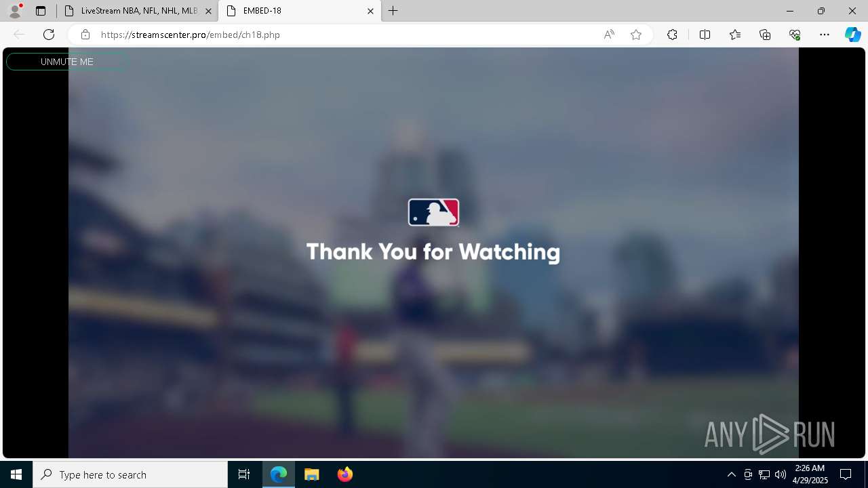Open the Copilot sidebar
The width and height of the screenshot is (868, 488).
(852, 35)
